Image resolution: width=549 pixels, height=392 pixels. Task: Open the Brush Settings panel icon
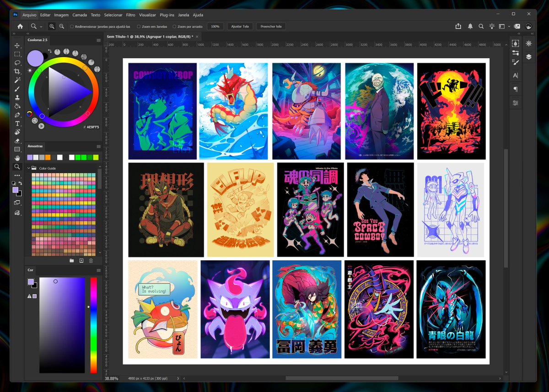(516, 62)
